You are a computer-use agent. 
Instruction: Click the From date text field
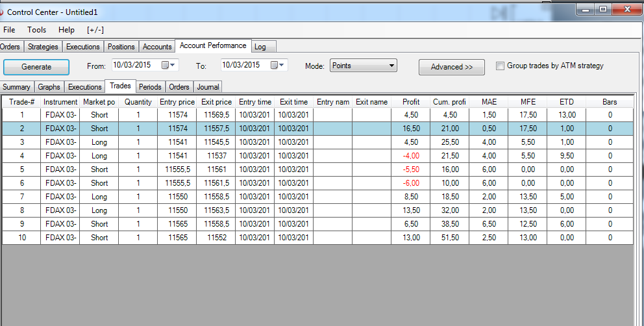pyautogui.click(x=135, y=65)
